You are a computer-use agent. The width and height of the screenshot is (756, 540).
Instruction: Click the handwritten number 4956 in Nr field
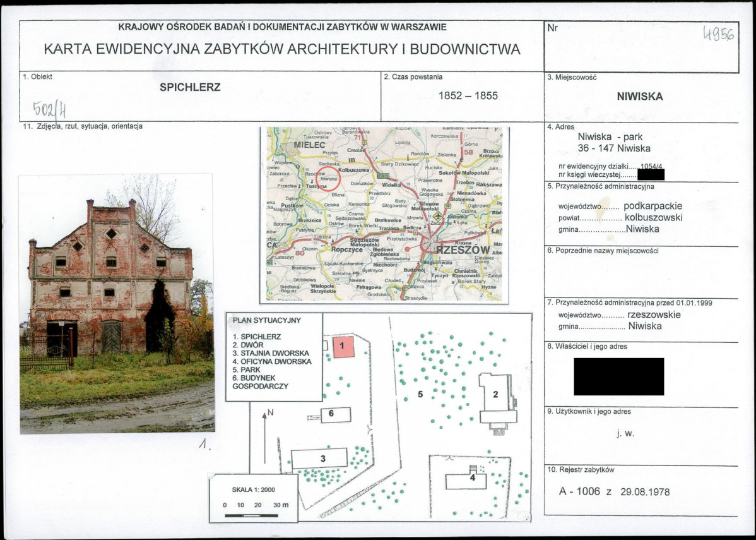pos(718,33)
